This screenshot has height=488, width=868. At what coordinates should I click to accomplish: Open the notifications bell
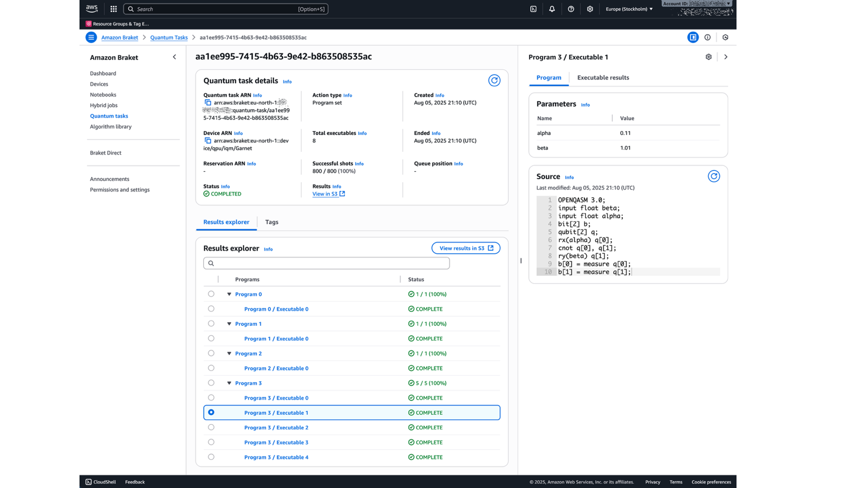pos(552,9)
